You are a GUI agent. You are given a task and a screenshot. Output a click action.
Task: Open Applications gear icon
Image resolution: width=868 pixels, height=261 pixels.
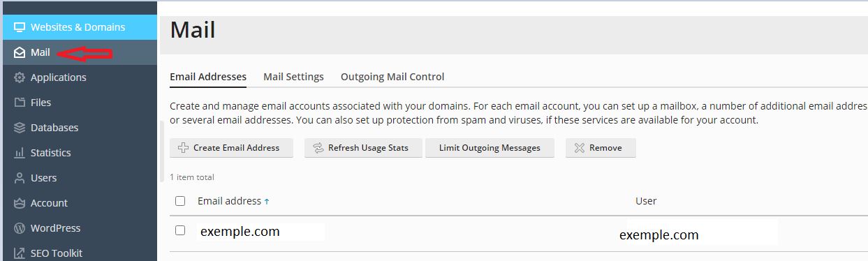pos(20,77)
